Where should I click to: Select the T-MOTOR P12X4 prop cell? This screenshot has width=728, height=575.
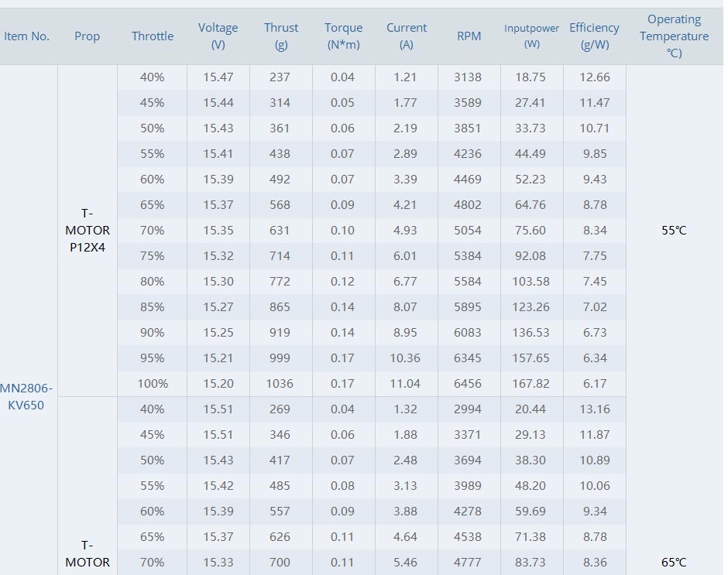point(88,230)
